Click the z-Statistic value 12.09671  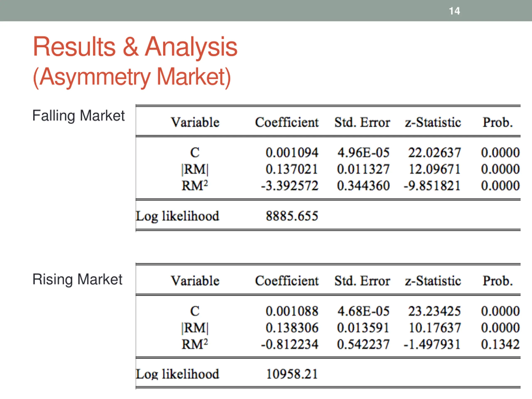pyautogui.click(x=435, y=169)
